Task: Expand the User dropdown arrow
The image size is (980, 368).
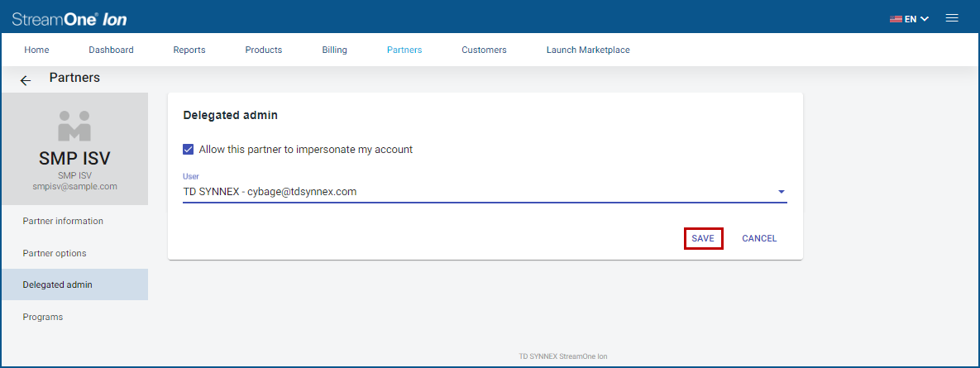Action: pyautogui.click(x=782, y=192)
